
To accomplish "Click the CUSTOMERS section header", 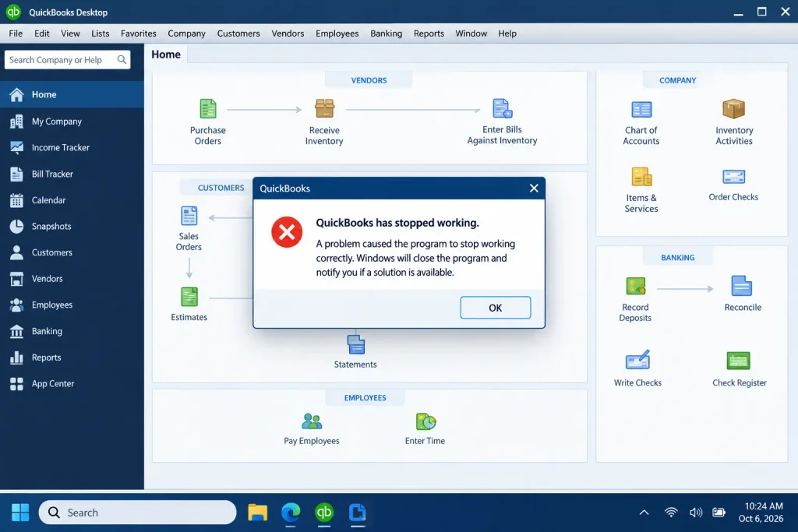I will pyautogui.click(x=221, y=188).
